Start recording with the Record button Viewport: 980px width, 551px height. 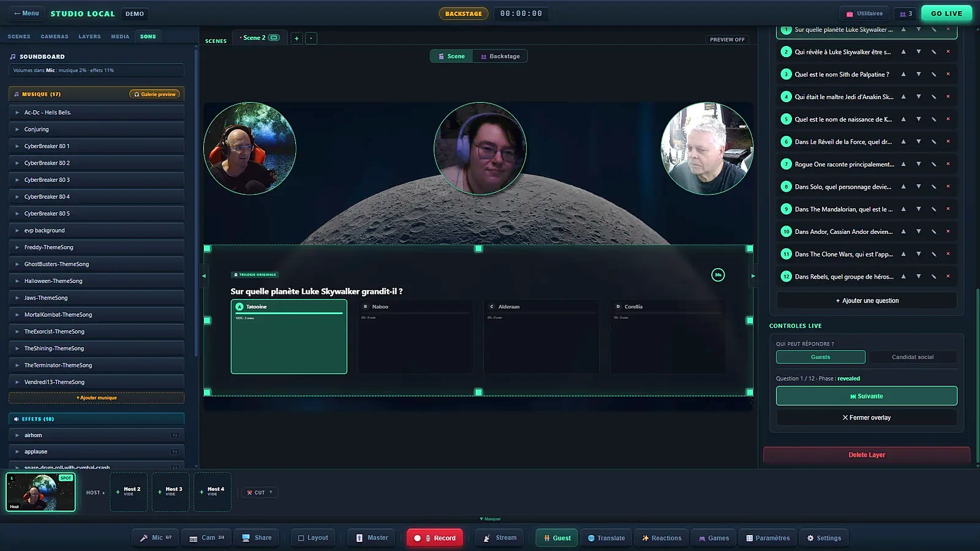point(435,538)
